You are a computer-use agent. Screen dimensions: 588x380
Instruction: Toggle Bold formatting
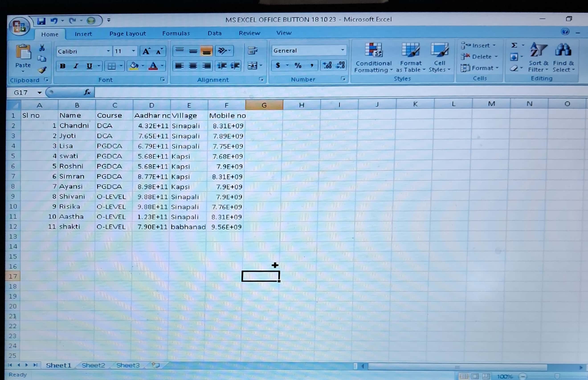63,66
